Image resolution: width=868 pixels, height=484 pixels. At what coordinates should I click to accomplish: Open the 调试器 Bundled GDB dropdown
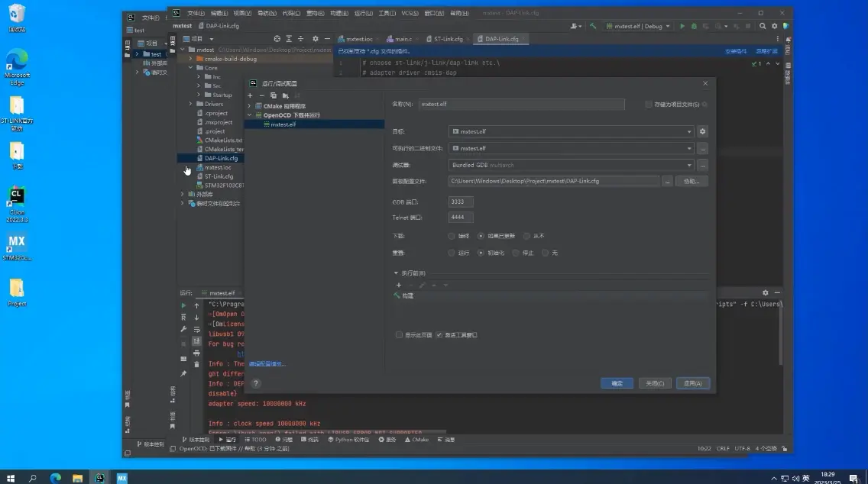click(x=571, y=165)
